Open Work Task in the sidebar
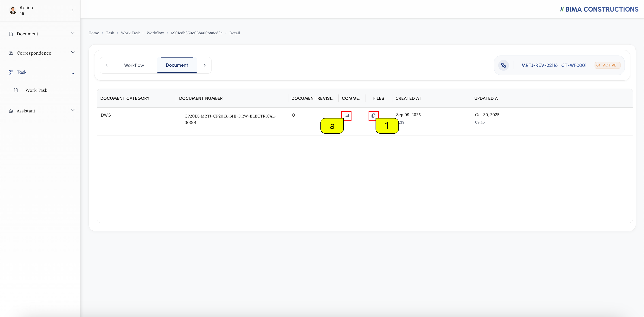Viewport: 644px width, 317px height. [x=36, y=90]
